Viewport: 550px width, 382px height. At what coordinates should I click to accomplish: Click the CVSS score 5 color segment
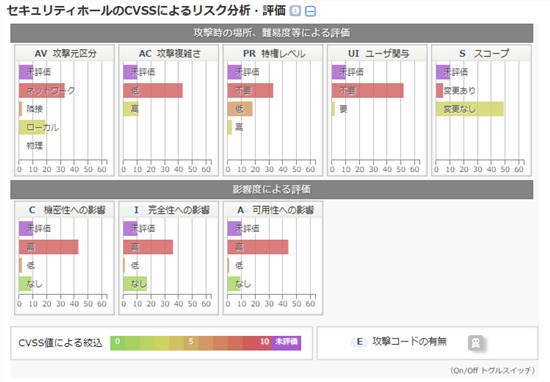point(191,343)
